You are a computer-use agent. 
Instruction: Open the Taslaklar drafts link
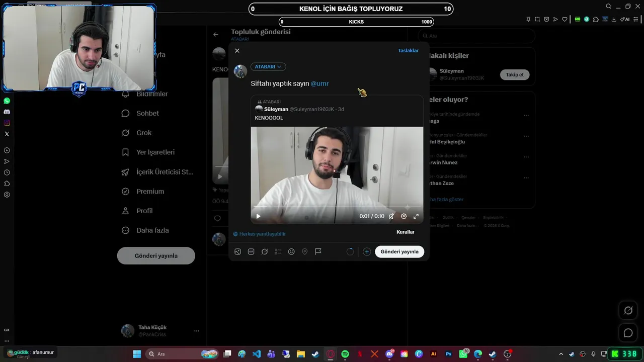pos(408,51)
